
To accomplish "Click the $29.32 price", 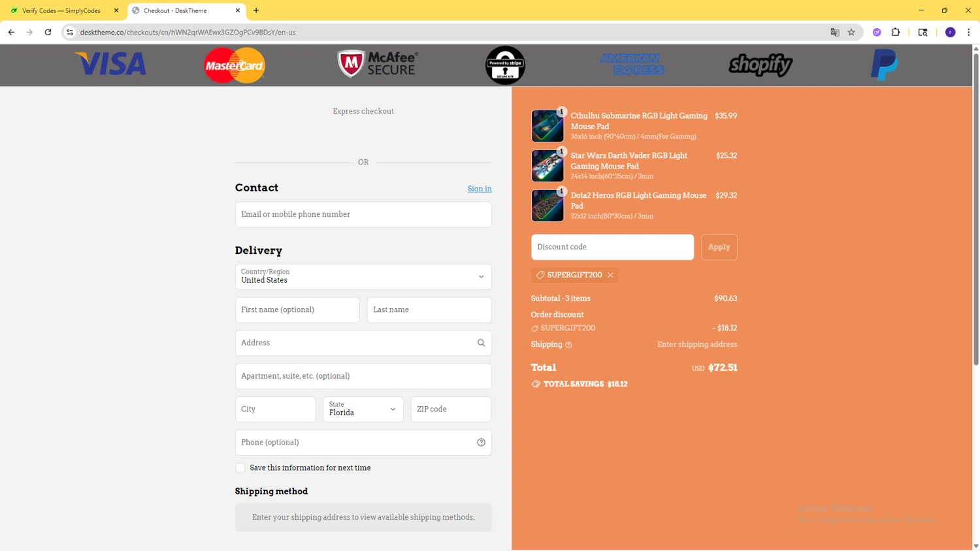I will pyautogui.click(x=727, y=196).
